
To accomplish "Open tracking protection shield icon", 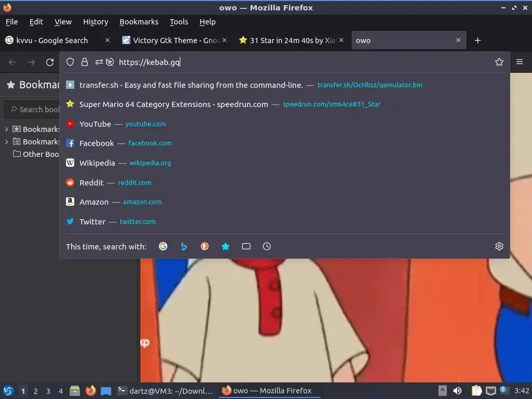I will coord(70,62).
